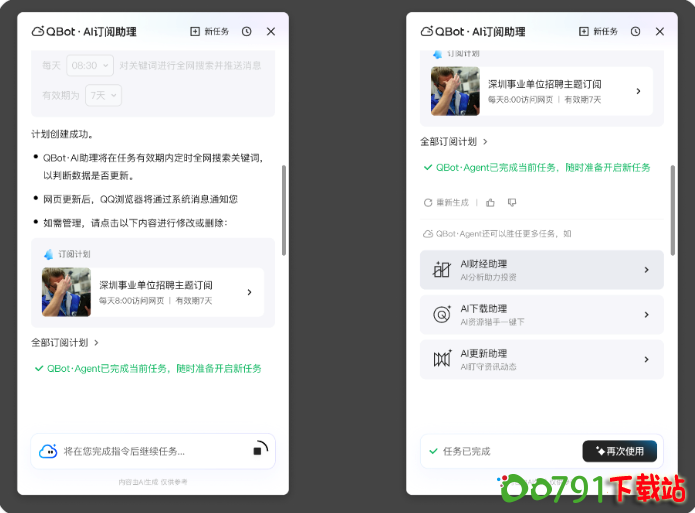Click 重新生成 to regenerate the response
Image resolution: width=695 pixels, height=513 pixels.
446,202
